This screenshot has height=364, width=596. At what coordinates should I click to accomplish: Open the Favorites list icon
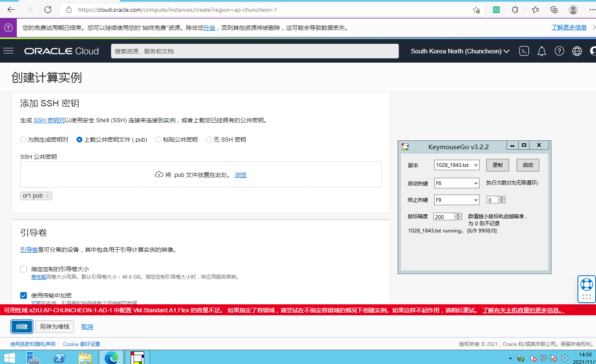(535, 9)
